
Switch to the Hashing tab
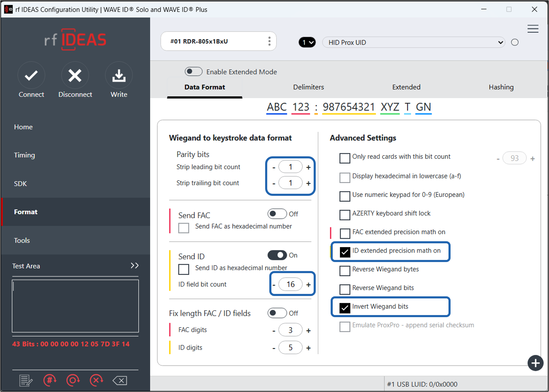(x=501, y=87)
